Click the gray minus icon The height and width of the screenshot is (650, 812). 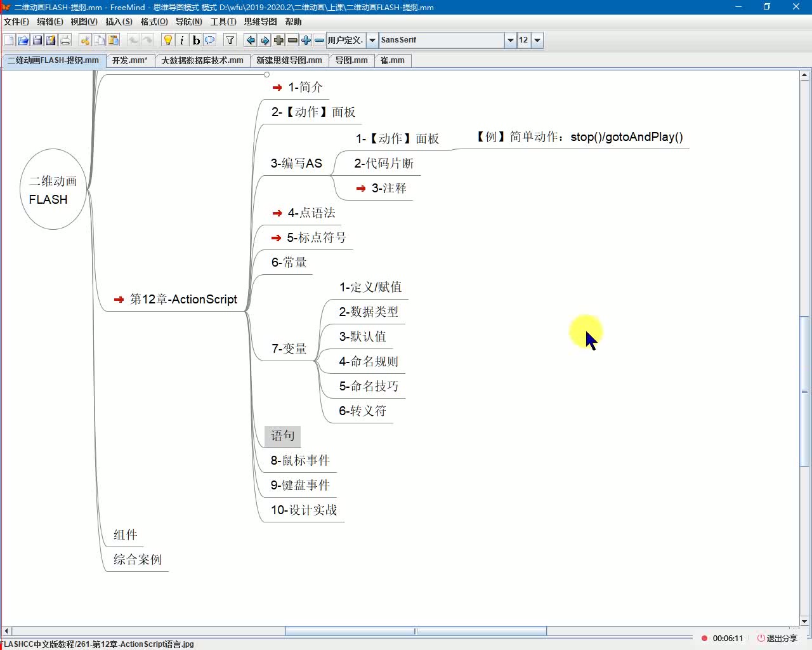(292, 40)
